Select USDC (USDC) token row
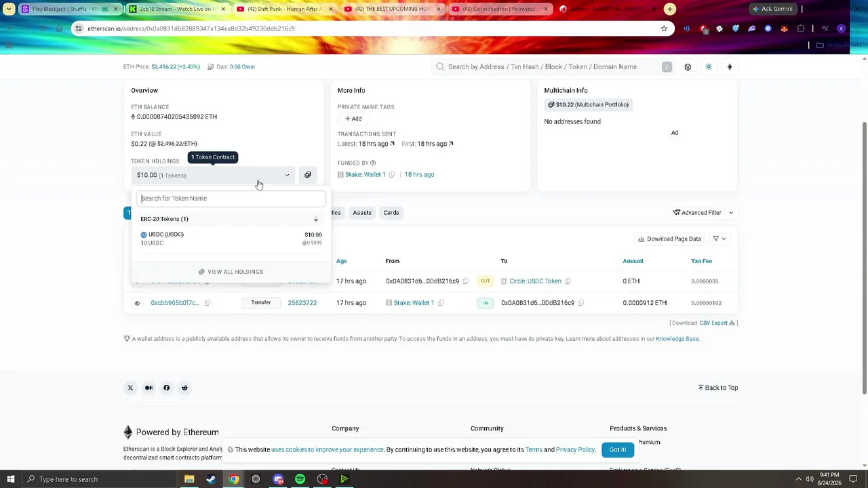The width and height of the screenshot is (868, 488). (x=231, y=239)
